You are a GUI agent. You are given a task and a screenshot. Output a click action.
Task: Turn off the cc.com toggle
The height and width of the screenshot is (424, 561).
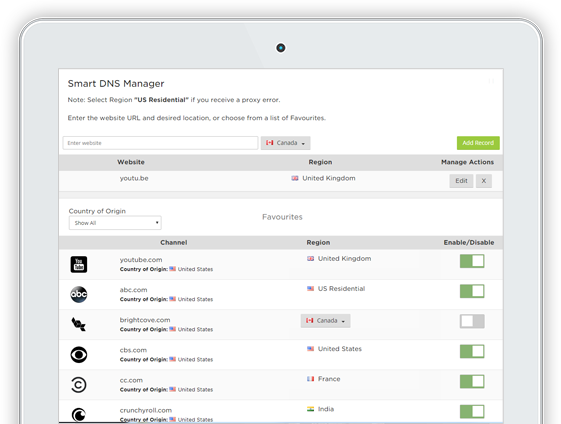click(x=472, y=381)
